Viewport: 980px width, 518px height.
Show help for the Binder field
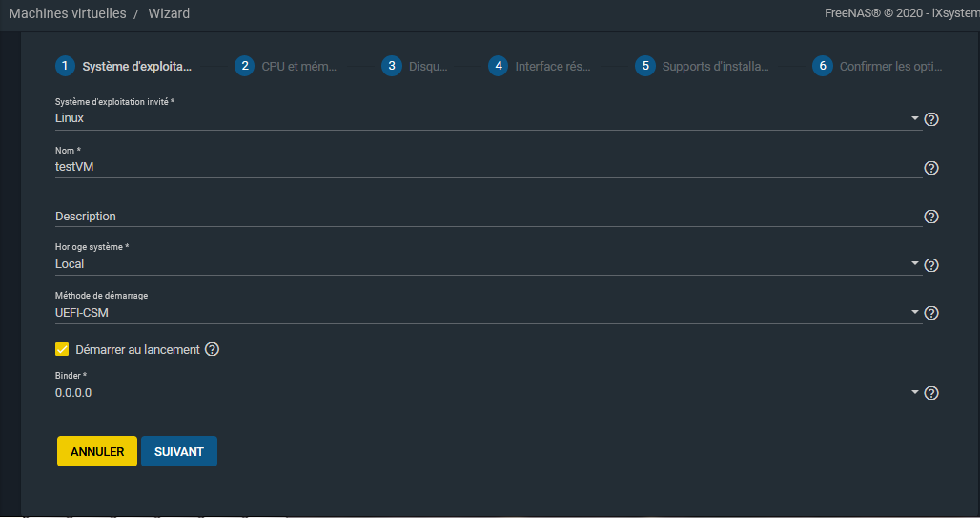tap(931, 393)
